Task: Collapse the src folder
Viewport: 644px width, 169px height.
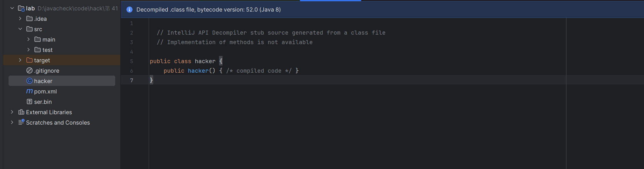Action: 20,29
